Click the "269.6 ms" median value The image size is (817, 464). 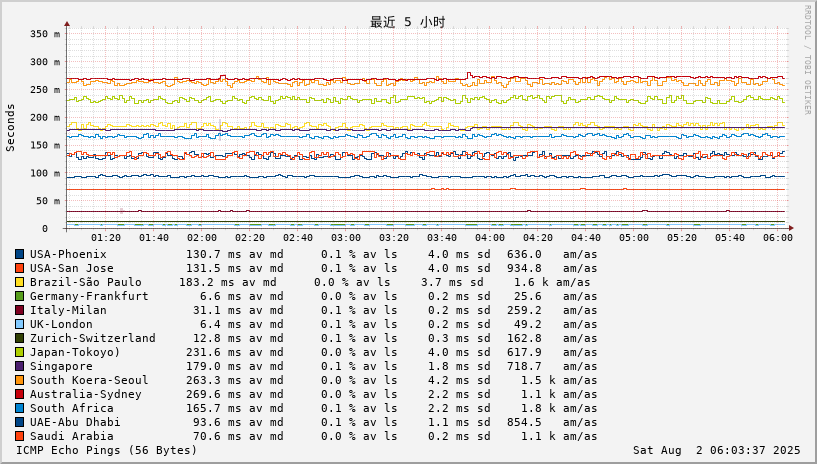214,394
